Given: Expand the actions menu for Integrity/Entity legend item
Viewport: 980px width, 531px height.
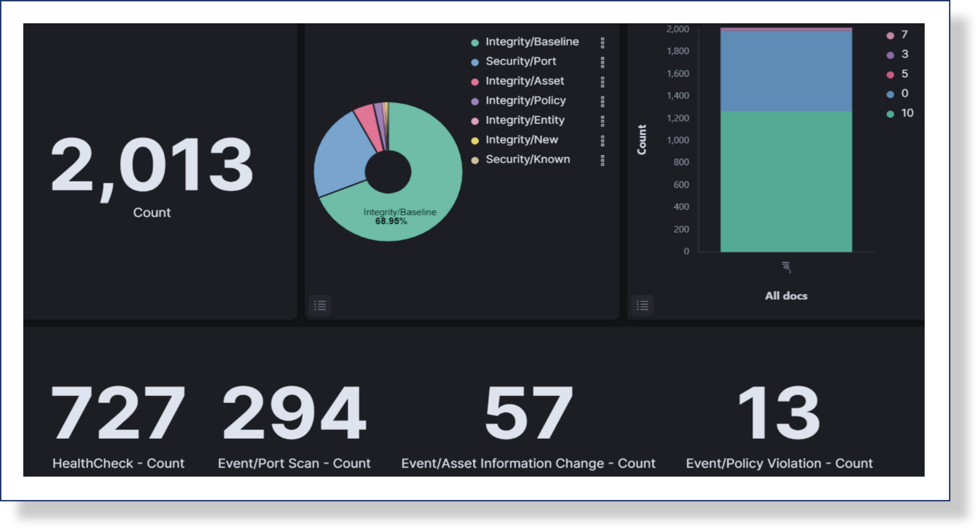Looking at the screenshot, I should 603,120.
